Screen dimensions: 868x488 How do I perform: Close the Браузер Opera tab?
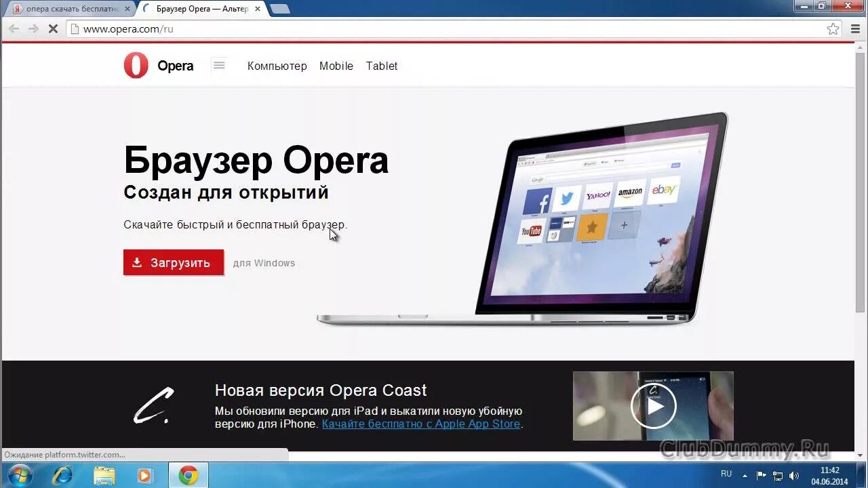(258, 9)
